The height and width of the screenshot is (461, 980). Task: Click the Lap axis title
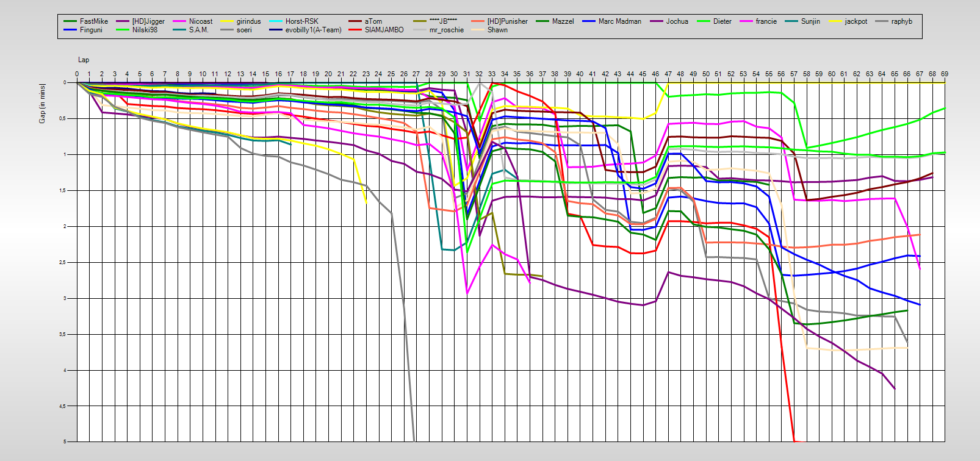point(84,60)
